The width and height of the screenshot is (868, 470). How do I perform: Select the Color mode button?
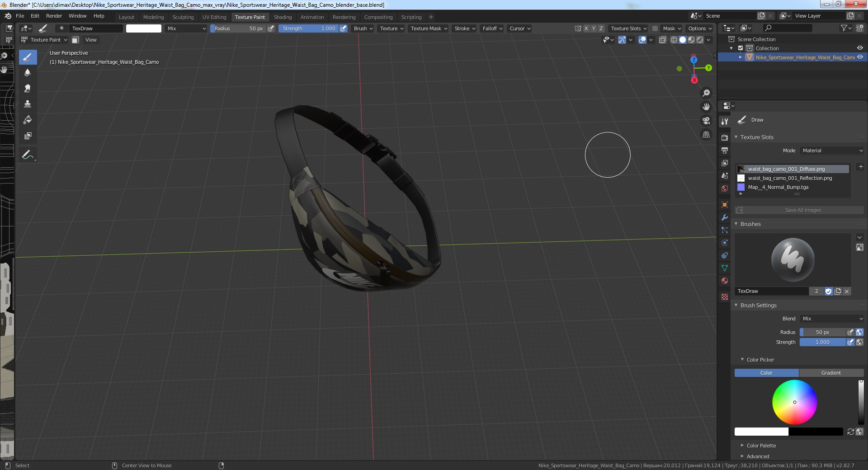click(766, 373)
